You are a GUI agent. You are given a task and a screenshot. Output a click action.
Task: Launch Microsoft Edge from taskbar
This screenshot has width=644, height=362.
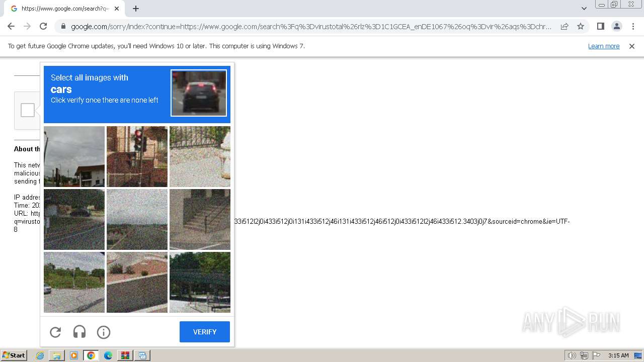108,355
